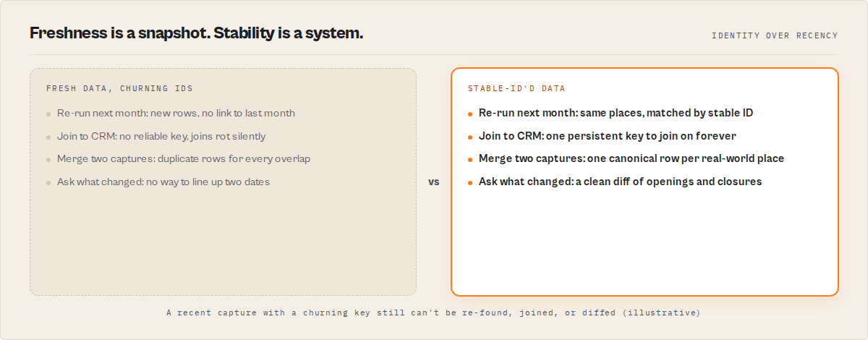Image resolution: width=868 pixels, height=340 pixels.
Task: Click the gray bullet before 'Merge two captures: duplicate rows'
Action: [x=48, y=160]
